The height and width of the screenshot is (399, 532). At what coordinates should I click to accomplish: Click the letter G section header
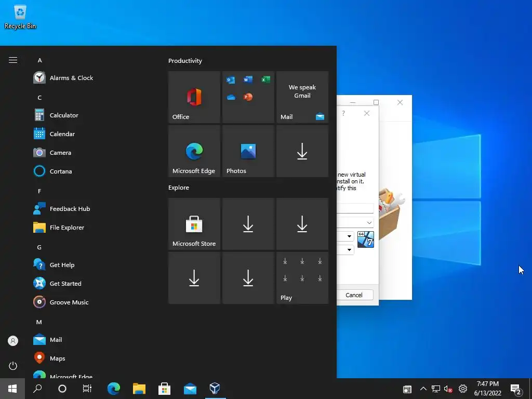coord(39,247)
